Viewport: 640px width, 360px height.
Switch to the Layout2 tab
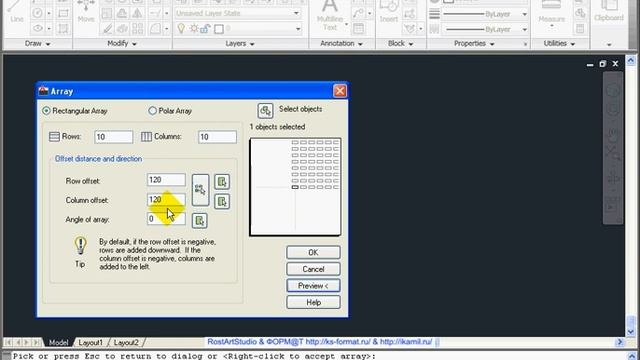tap(126, 342)
